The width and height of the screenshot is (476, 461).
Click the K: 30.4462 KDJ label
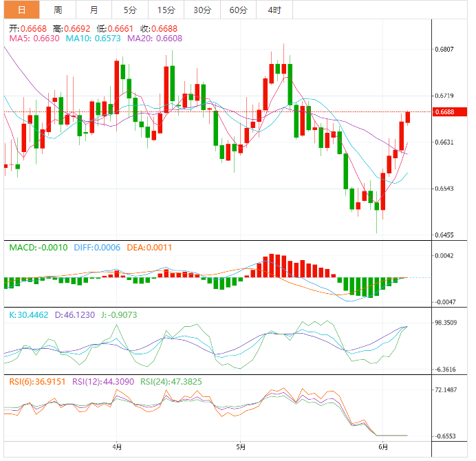(x=30, y=314)
